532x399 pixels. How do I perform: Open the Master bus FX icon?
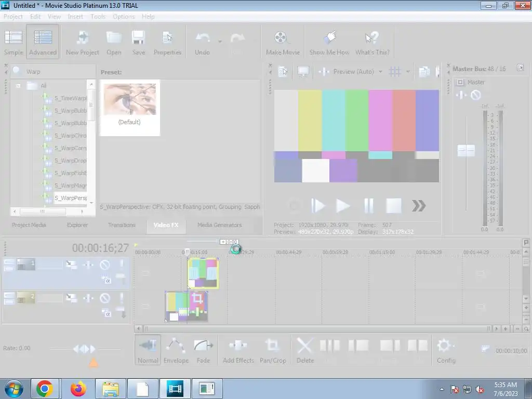pyautogui.click(x=461, y=95)
